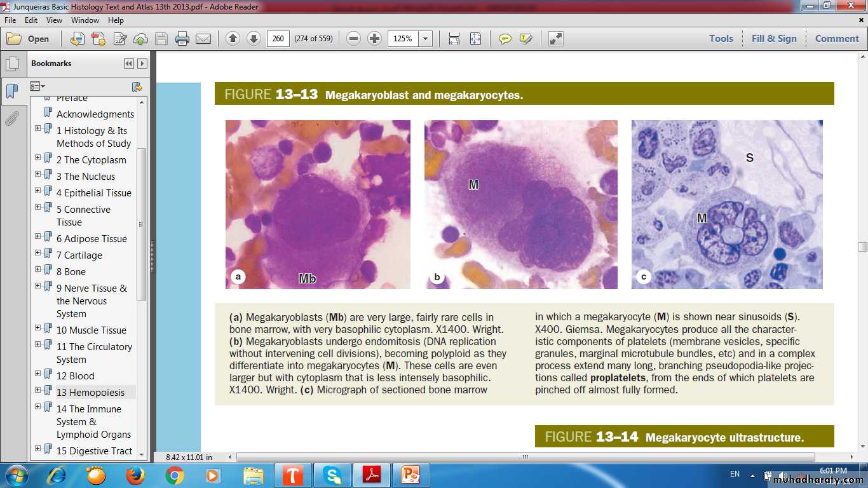Toggle the Bookmarks navigation panel button

11,91
